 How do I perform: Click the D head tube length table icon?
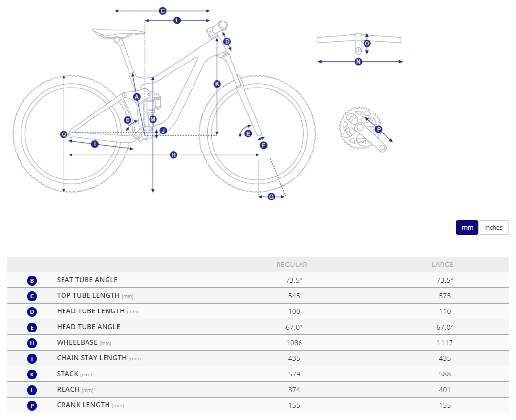[x=32, y=312]
